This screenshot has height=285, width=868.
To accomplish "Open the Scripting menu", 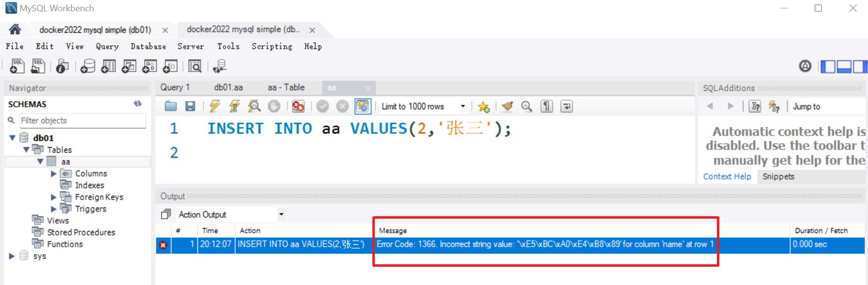I will 272,46.
